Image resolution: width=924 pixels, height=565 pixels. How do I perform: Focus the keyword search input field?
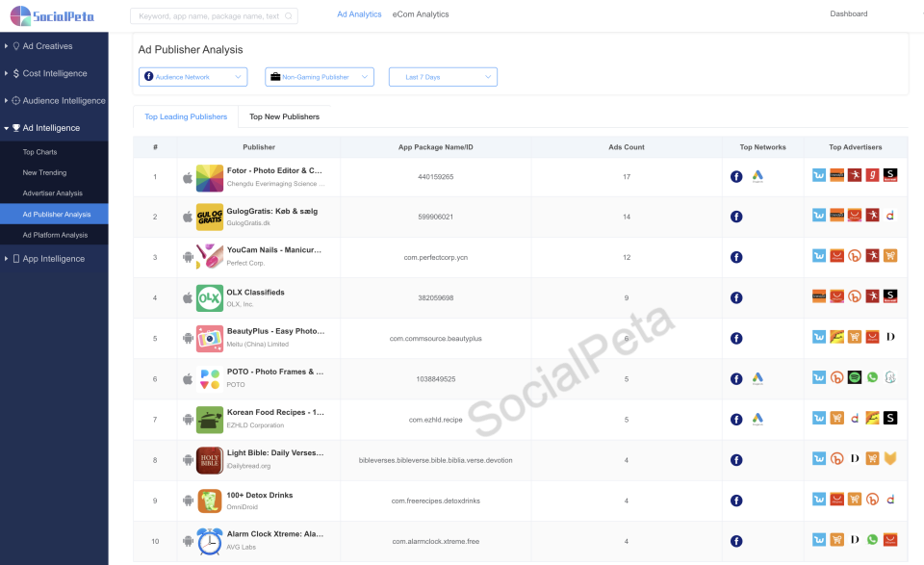[214, 16]
